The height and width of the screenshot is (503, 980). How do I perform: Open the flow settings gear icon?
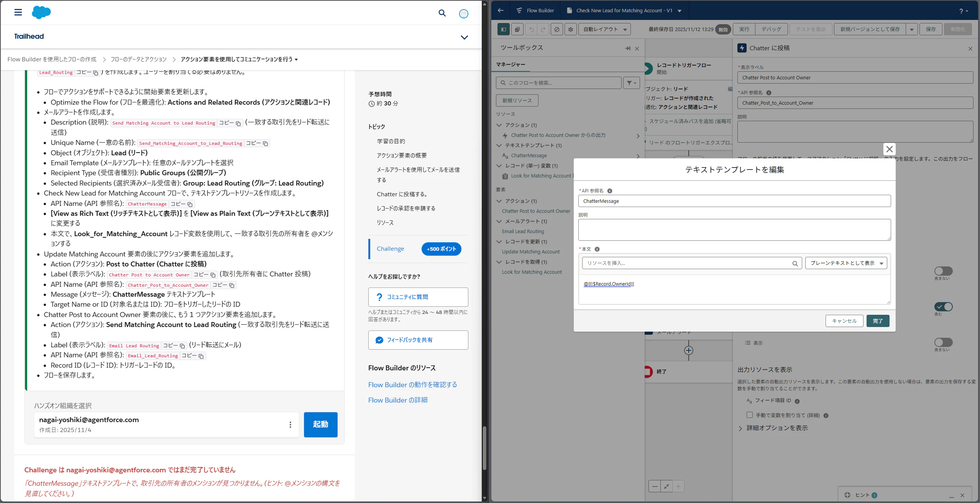tap(571, 29)
